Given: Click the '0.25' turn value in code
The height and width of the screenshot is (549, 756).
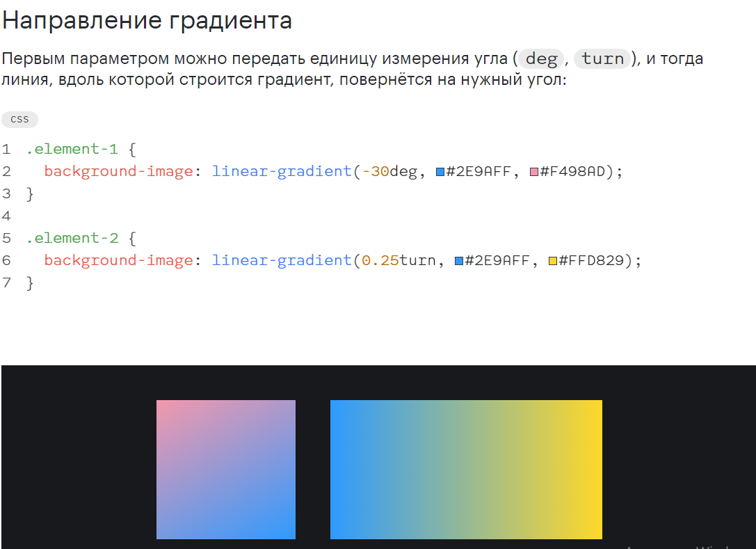Looking at the screenshot, I should pos(380,260).
